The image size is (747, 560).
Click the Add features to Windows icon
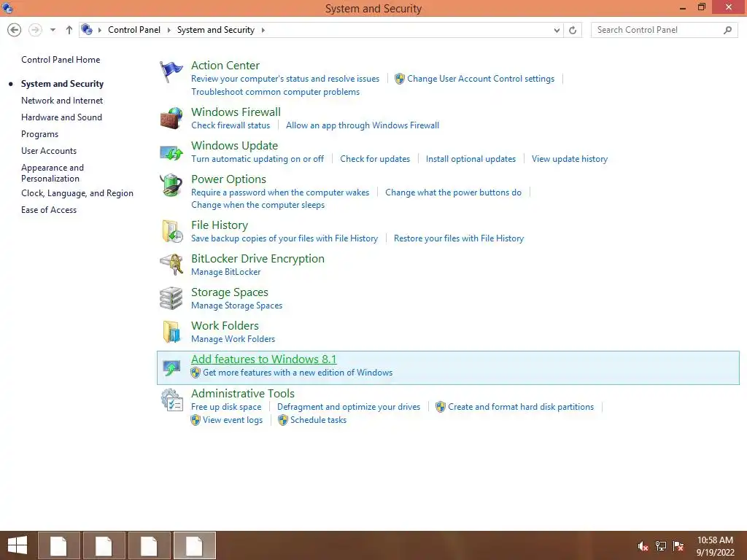coord(171,367)
